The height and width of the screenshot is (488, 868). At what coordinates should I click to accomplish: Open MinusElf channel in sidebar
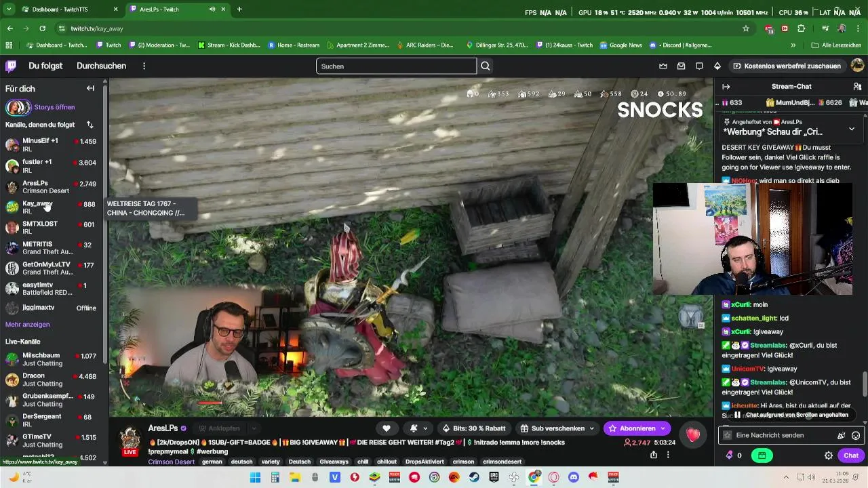click(x=51, y=145)
